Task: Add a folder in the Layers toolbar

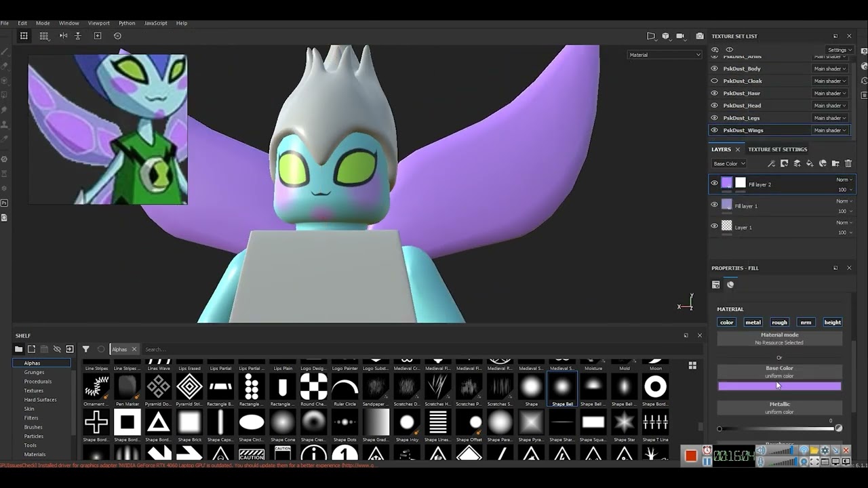Action: point(835,163)
